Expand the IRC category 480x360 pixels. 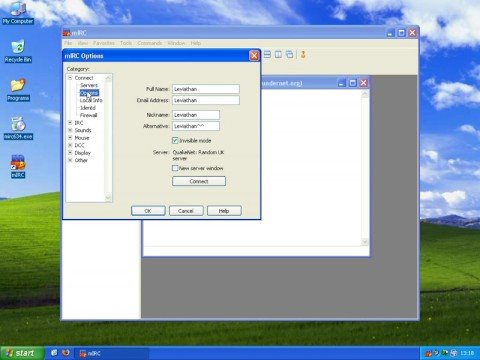pos(70,123)
